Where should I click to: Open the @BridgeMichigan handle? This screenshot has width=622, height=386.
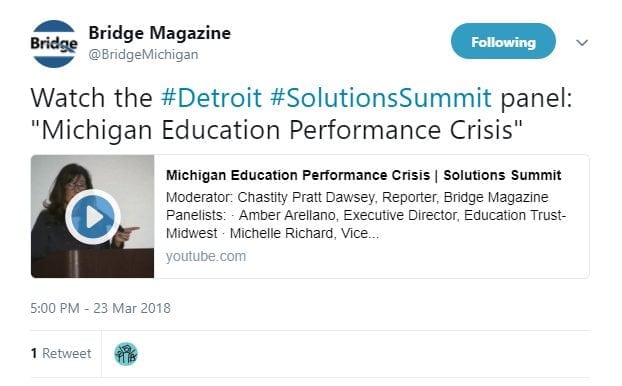point(143,54)
